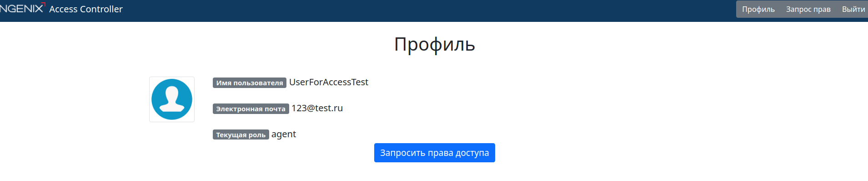Click the NGENIX logo in the header
The image size is (868, 181).
tap(22, 8)
